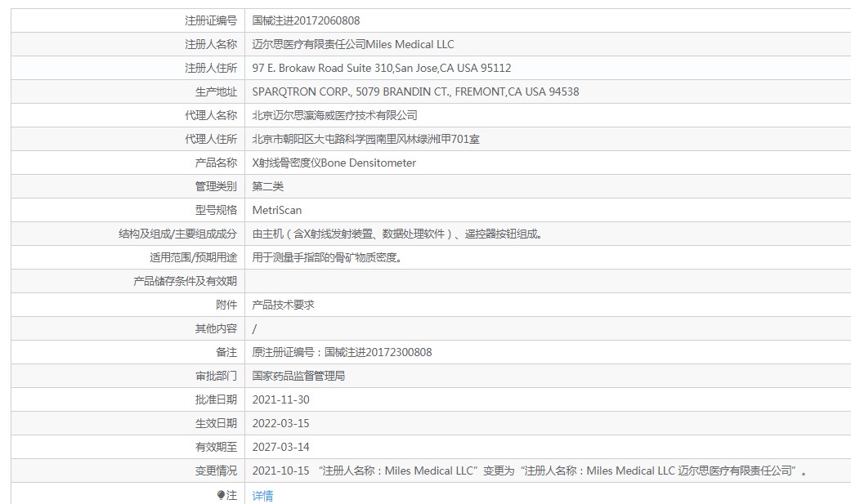Select approval date 2021-11-30

point(280,399)
